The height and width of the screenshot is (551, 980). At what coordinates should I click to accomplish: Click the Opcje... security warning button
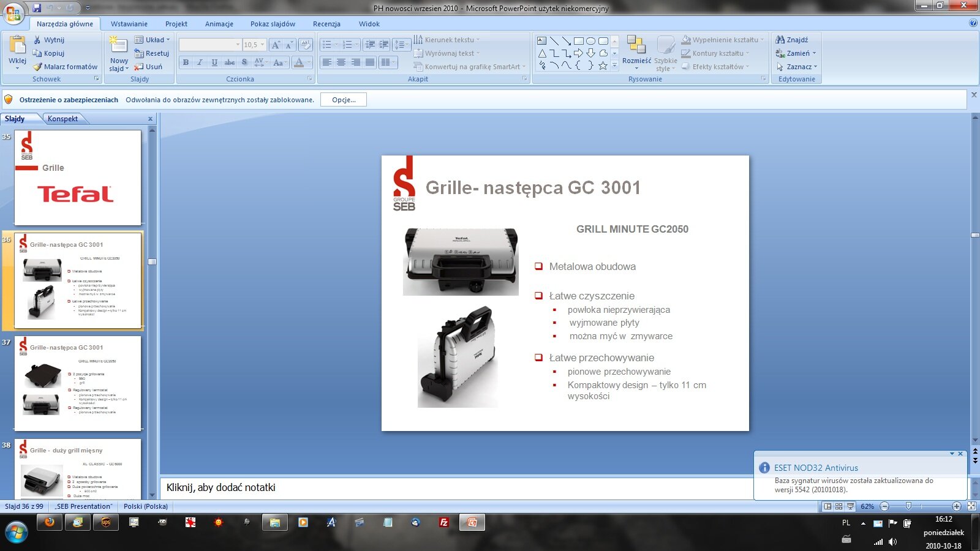[x=344, y=100]
